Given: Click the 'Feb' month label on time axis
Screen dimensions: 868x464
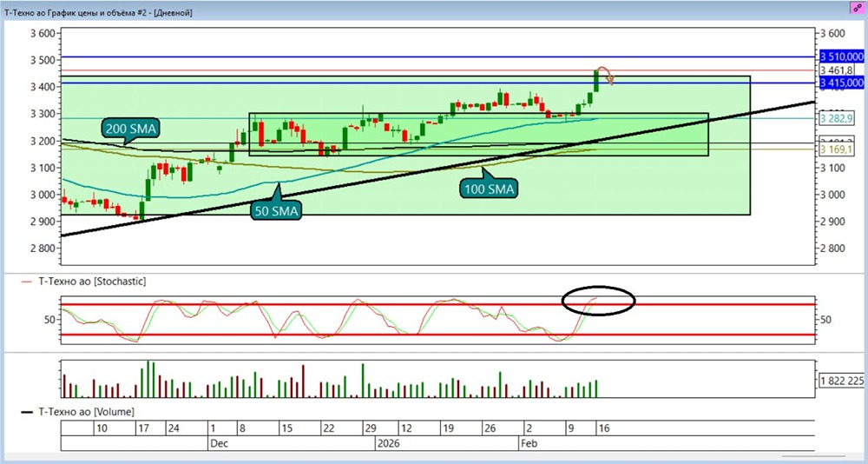Looking at the screenshot, I should coord(529,444).
